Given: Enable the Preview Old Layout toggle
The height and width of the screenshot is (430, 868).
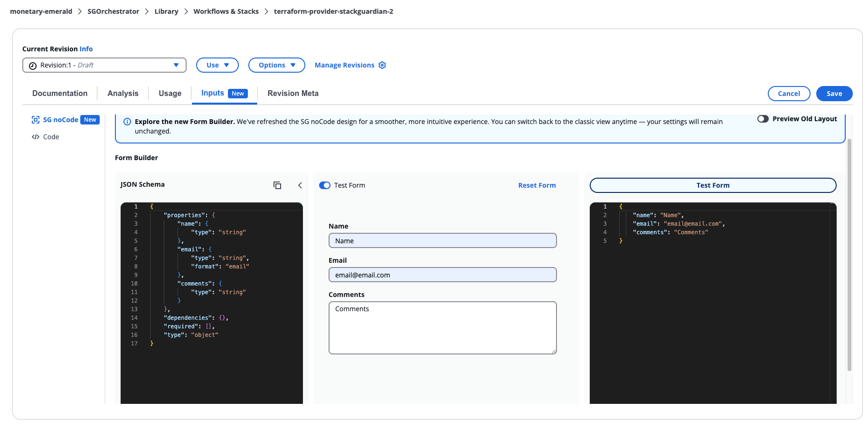Looking at the screenshot, I should click(x=763, y=119).
